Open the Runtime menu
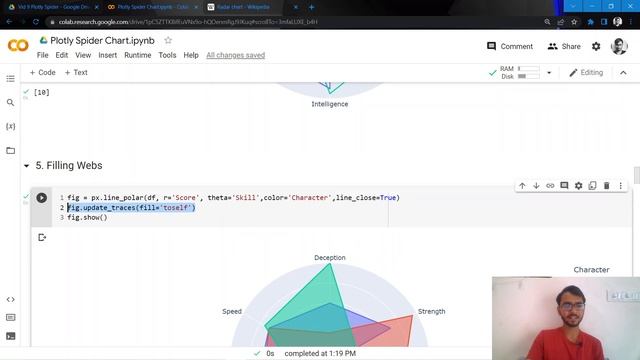 click(x=138, y=55)
